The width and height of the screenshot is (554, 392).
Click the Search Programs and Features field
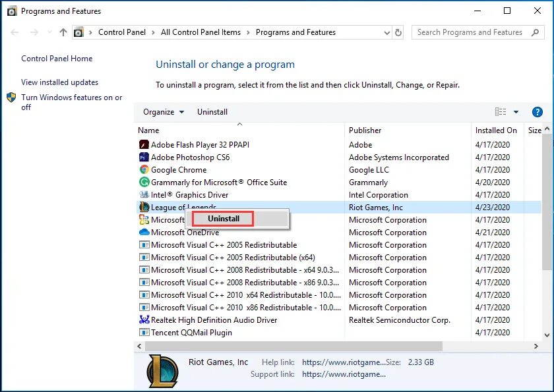pos(477,32)
